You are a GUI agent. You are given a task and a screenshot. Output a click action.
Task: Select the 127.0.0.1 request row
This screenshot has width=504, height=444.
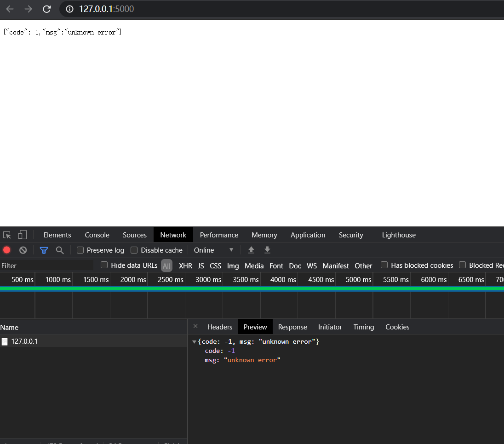pos(24,341)
